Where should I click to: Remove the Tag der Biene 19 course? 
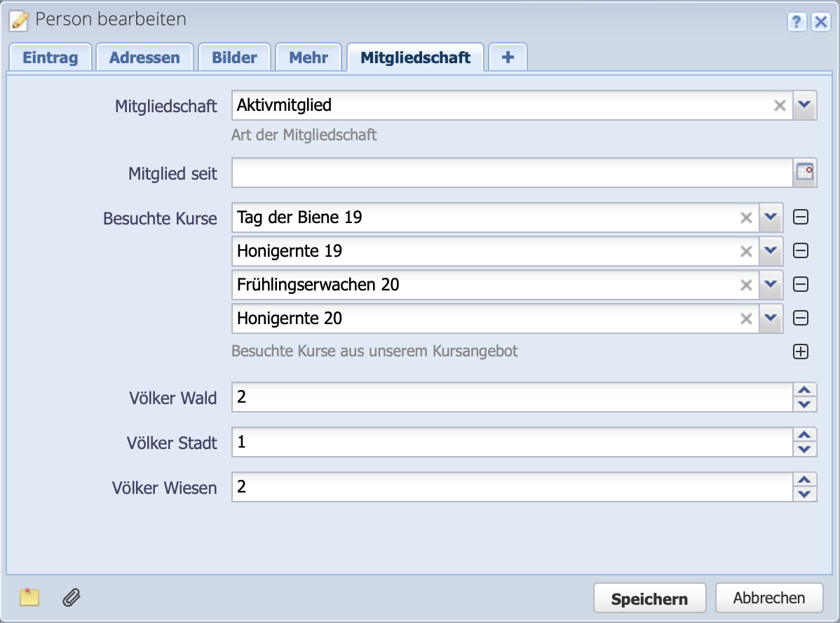point(800,217)
